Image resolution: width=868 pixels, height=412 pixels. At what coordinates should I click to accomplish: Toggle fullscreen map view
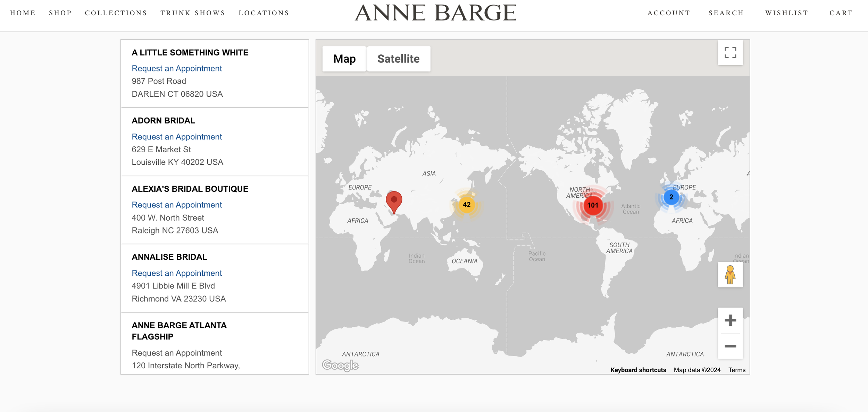[x=730, y=53]
